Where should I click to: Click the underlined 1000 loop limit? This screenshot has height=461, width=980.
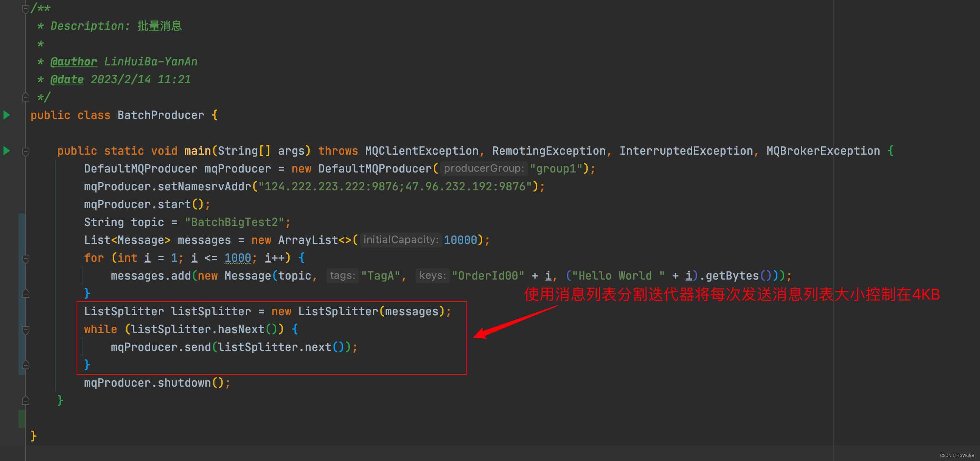point(238,258)
